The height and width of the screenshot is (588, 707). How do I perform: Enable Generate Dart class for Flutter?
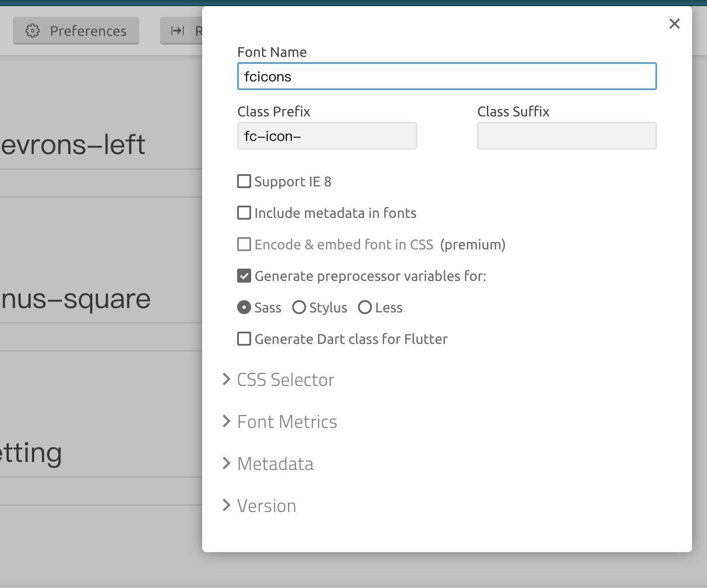coord(244,339)
